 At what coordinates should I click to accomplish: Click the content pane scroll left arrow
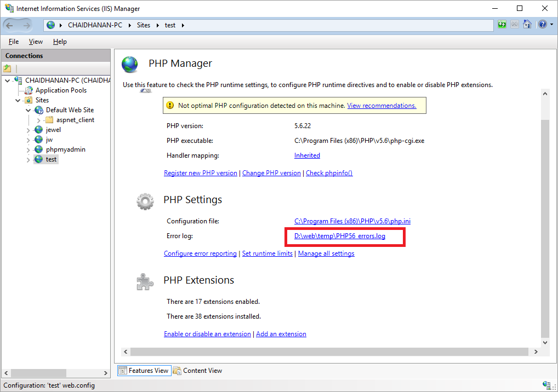click(x=126, y=352)
